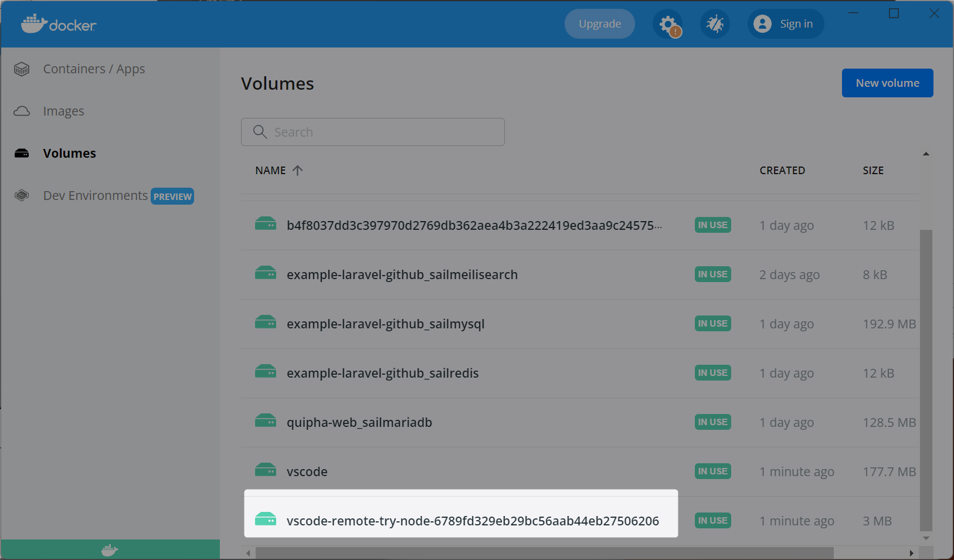Open the b4f8037dd3c397970d volume

click(474, 226)
